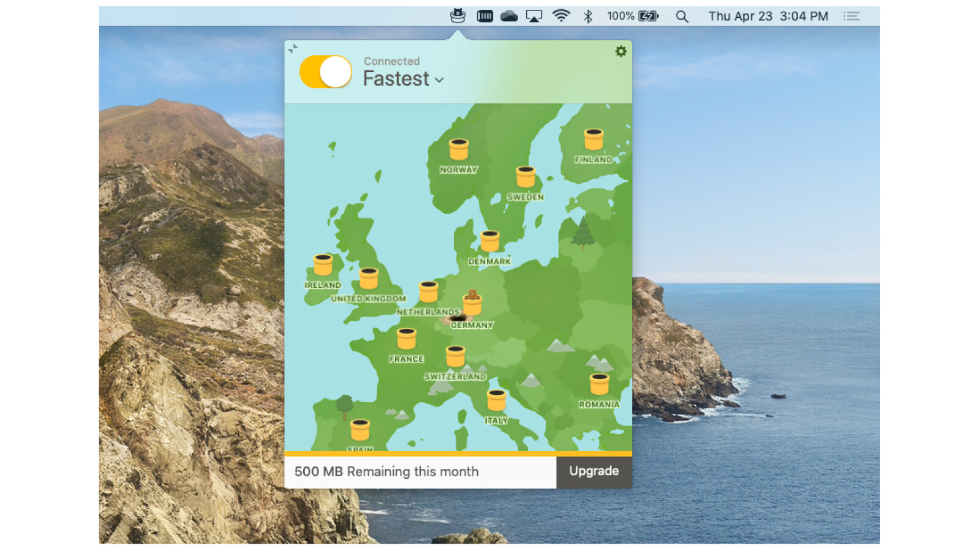Toggle the VPN connection switch off
The height and width of the screenshot is (551, 980).
pyautogui.click(x=326, y=72)
